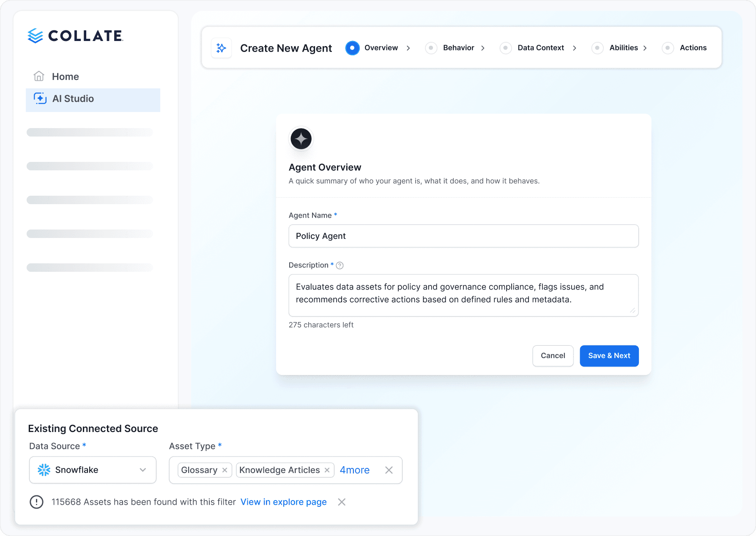Screen dimensions: 756x536
Task: Select AI Studio sparkle icon in sidebar
Action: pyautogui.click(x=40, y=98)
